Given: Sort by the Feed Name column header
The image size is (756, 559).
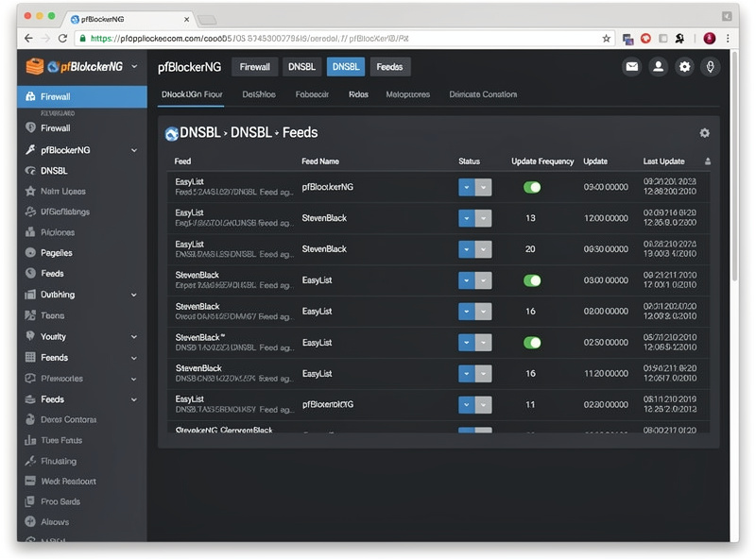Looking at the screenshot, I should (320, 161).
